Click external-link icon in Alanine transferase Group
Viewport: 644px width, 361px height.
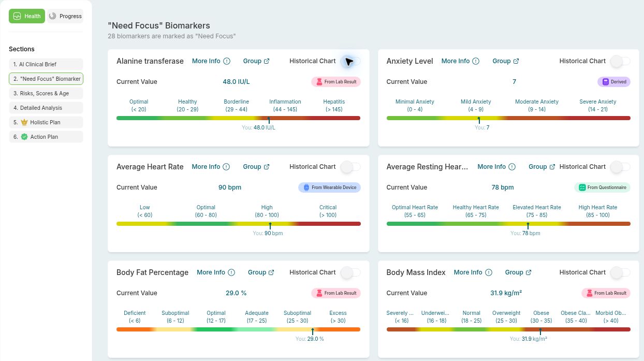tap(267, 61)
